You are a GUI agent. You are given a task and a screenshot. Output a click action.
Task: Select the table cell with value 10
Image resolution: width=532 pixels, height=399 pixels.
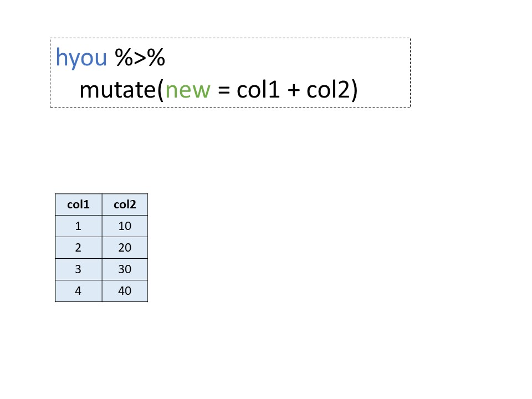point(125,226)
